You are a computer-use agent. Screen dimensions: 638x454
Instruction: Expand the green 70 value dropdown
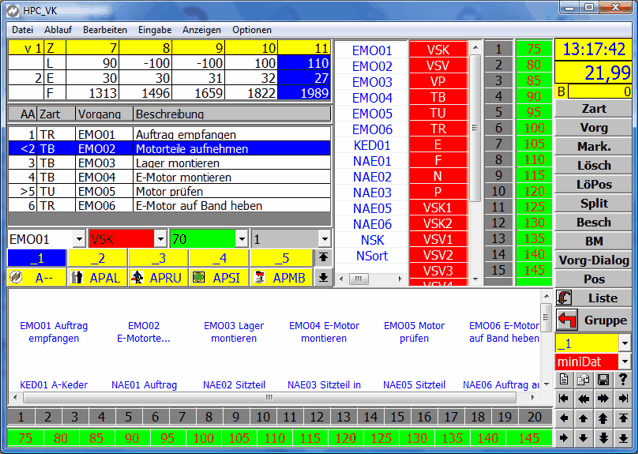241,240
